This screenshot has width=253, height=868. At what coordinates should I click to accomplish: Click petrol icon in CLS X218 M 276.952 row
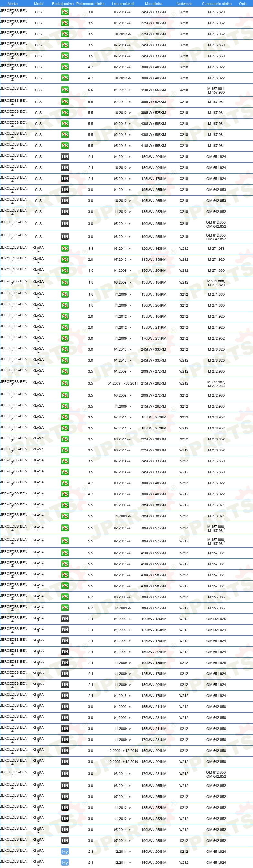65,34
